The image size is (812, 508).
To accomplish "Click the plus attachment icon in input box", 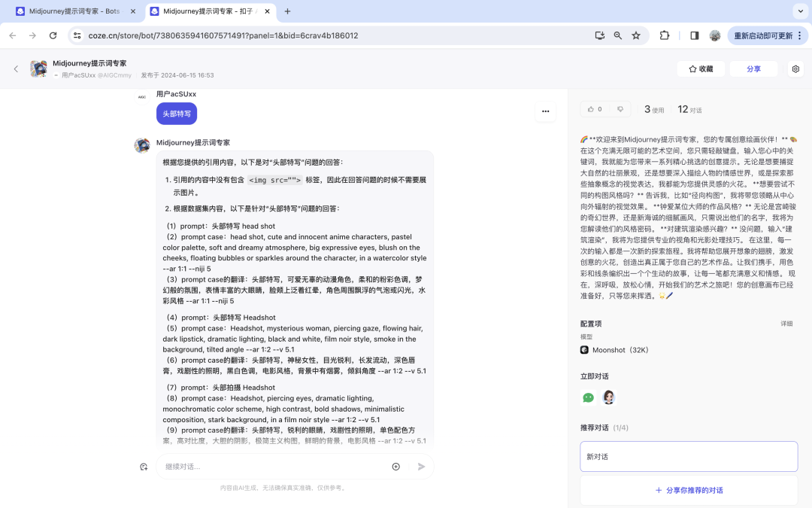I will (395, 467).
